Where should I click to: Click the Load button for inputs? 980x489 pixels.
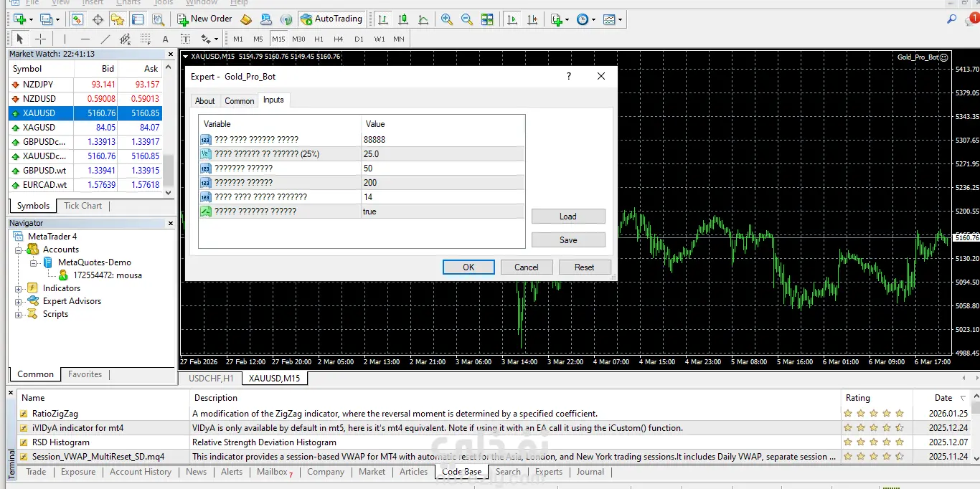567,217
